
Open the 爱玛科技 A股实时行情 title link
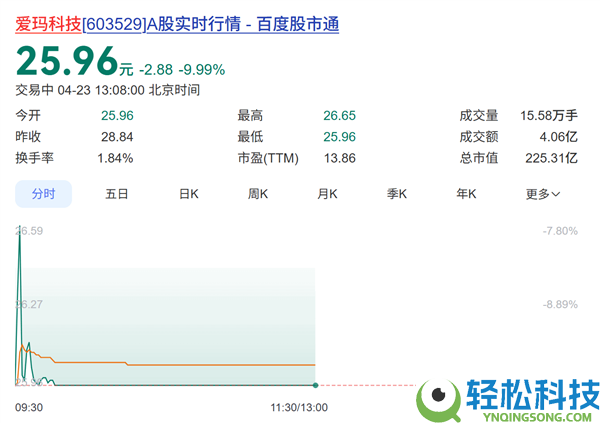pyautogui.click(x=177, y=24)
